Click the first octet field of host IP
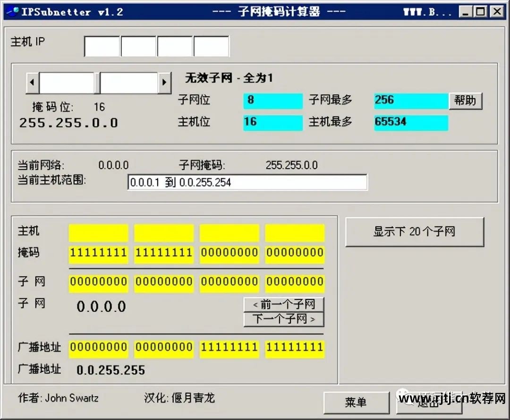Image resolution: width=510 pixels, height=420 pixels. click(x=102, y=46)
